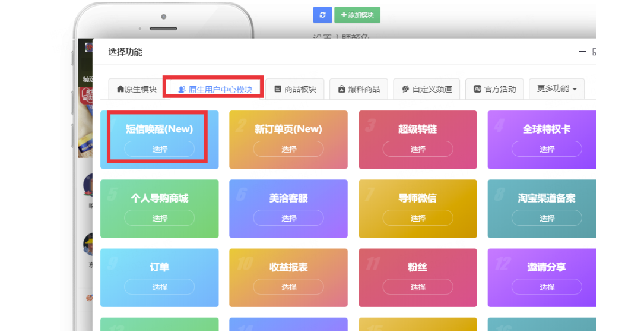644x332 pixels.
Task: Expand the 更多功能 dropdown
Action: click(557, 88)
